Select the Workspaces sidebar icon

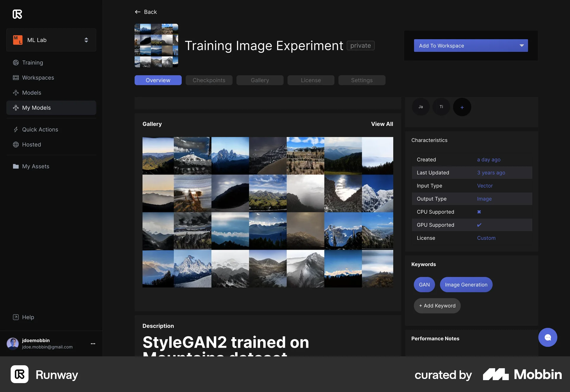[x=15, y=78]
